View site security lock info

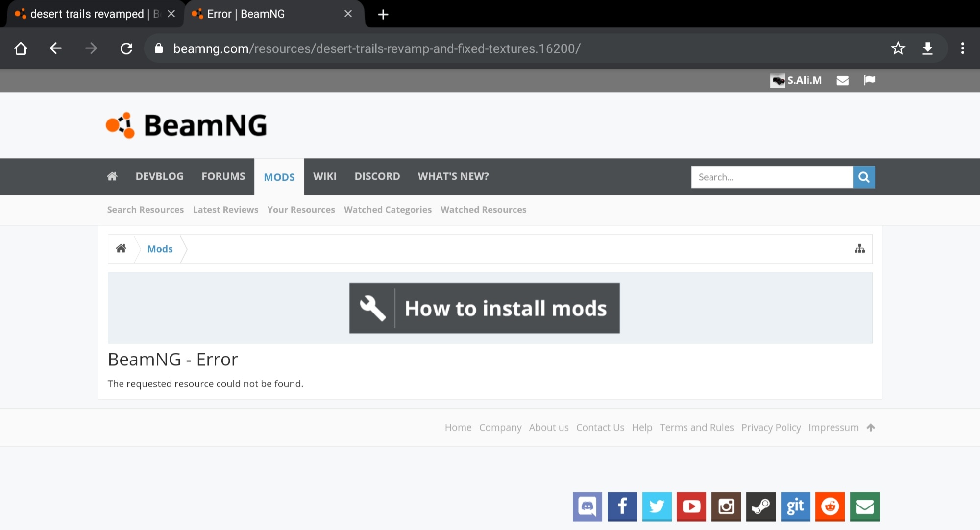(x=158, y=48)
